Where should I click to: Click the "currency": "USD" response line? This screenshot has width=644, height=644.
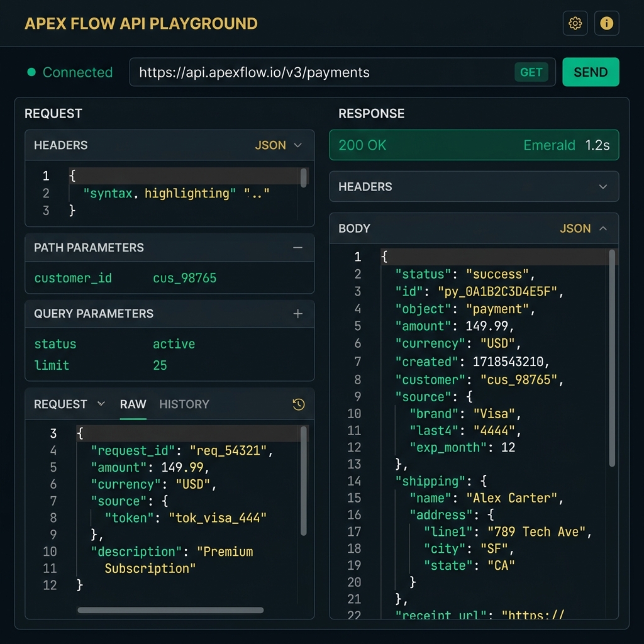pyautogui.click(x=458, y=343)
